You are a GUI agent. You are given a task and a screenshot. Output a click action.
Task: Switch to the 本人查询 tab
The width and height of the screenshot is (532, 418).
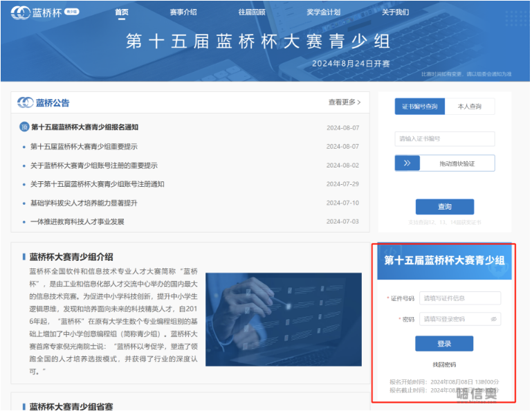coord(470,107)
